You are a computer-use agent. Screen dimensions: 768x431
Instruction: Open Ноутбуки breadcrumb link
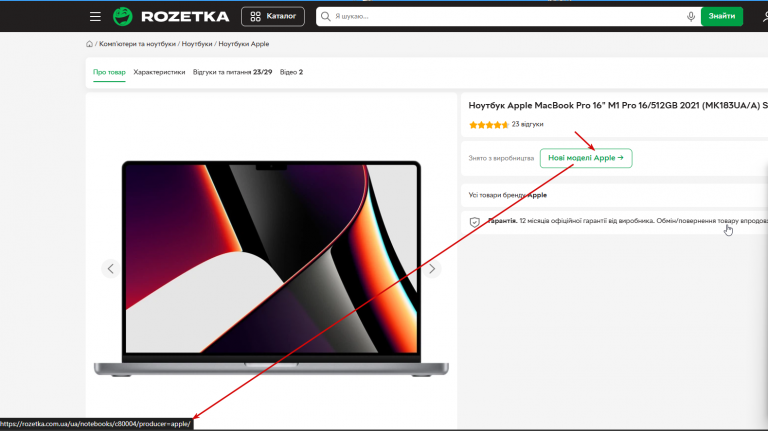coord(197,44)
